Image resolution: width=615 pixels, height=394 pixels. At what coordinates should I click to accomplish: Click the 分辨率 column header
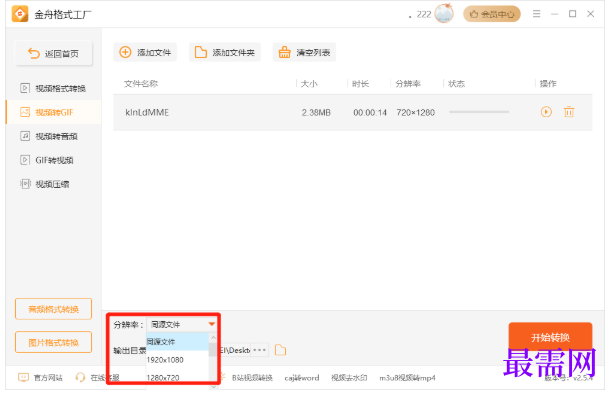pyautogui.click(x=408, y=84)
